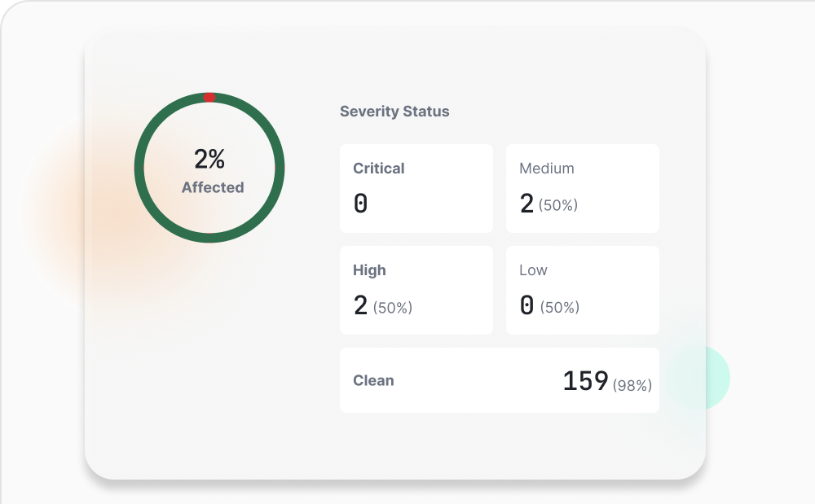Viewport: 815px width, 504px height.
Task: Click the 159 value on the Clean card
Action: 586,380
